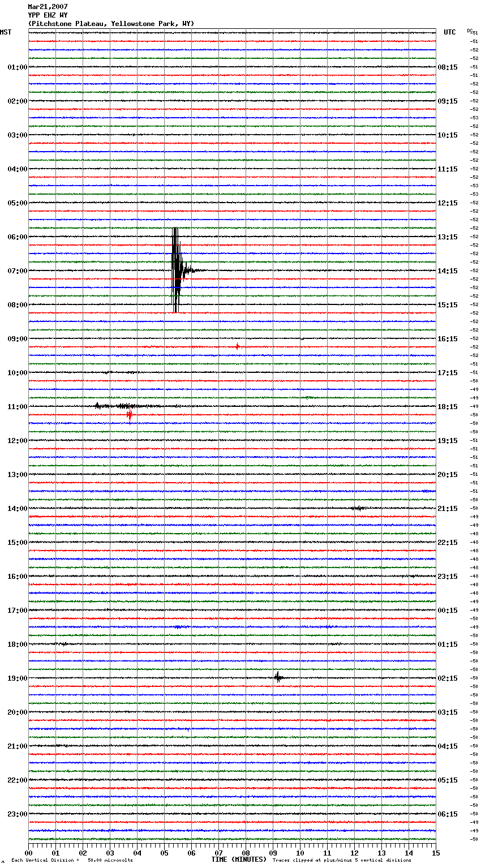Click the "23:15" UTC time label

[448, 577]
